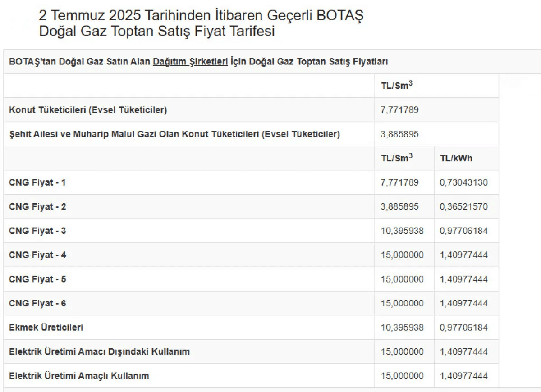Select the 'CNG Fiyat - 3' row label
541x392 pixels.
(37, 231)
